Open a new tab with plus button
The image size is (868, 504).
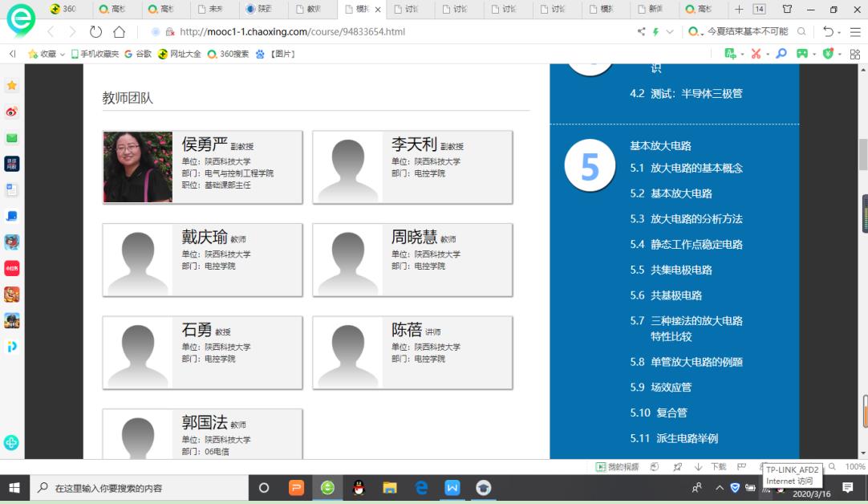click(739, 10)
